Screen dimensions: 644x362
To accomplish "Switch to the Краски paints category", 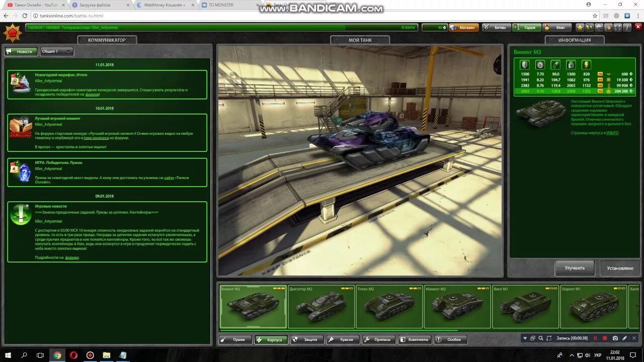I will tap(343, 340).
